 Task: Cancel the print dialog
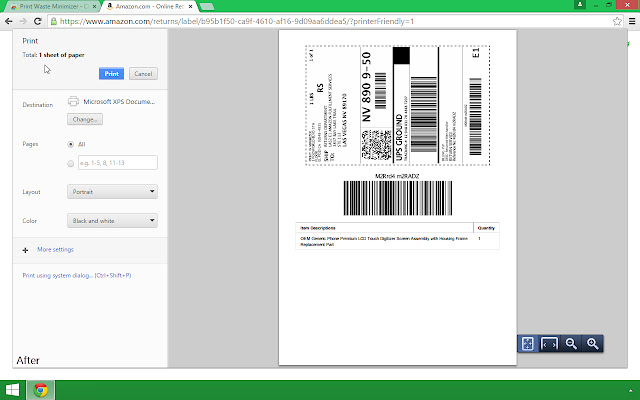143,73
